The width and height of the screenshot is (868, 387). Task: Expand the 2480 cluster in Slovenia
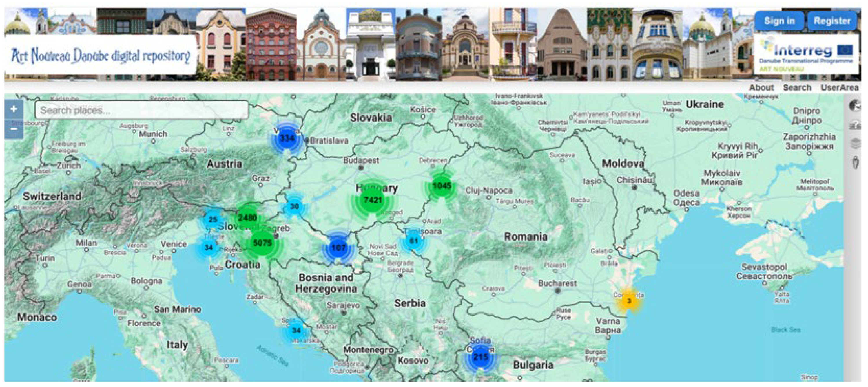point(248,217)
